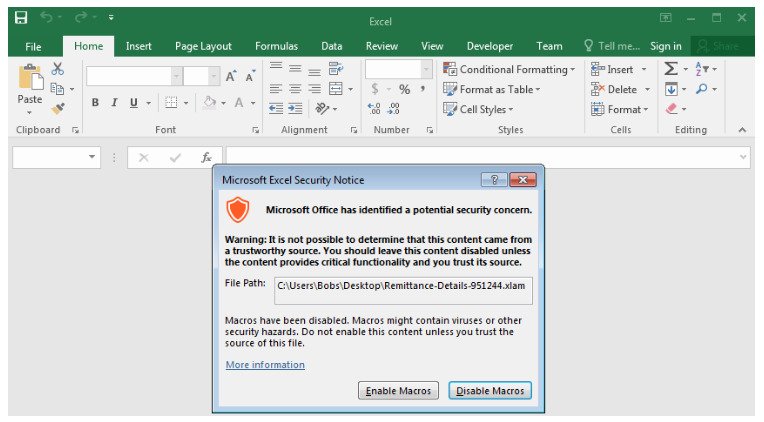Open the font size combo box

coord(202,77)
